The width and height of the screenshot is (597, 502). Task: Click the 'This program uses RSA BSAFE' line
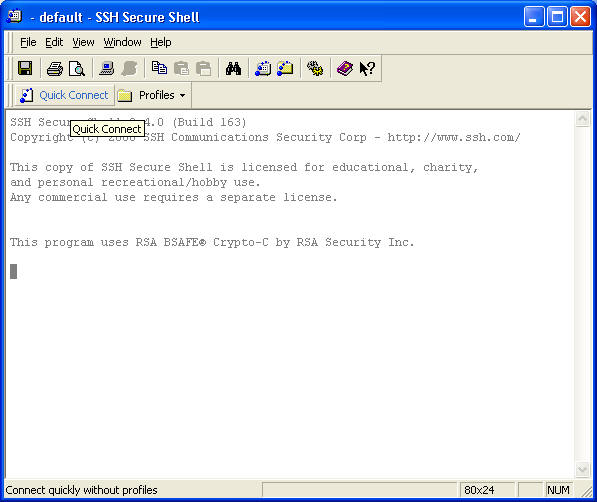pyautogui.click(x=212, y=242)
